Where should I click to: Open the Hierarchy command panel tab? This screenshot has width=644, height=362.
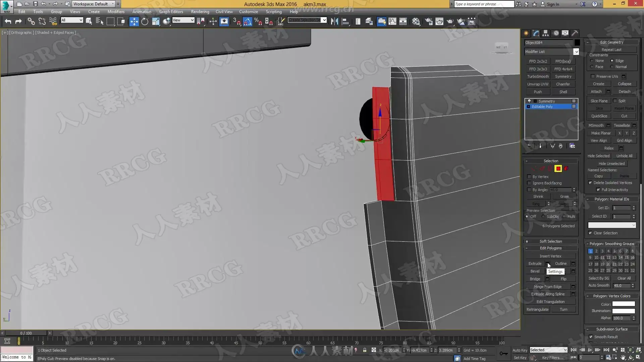pyautogui.click(x=545, y=33)
